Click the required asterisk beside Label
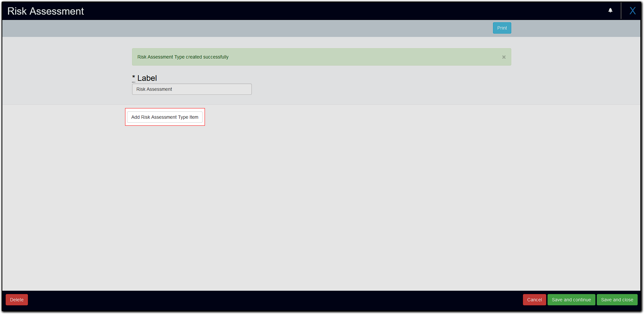The height and width of the screenshot is (314, 644). pos(133,78)
